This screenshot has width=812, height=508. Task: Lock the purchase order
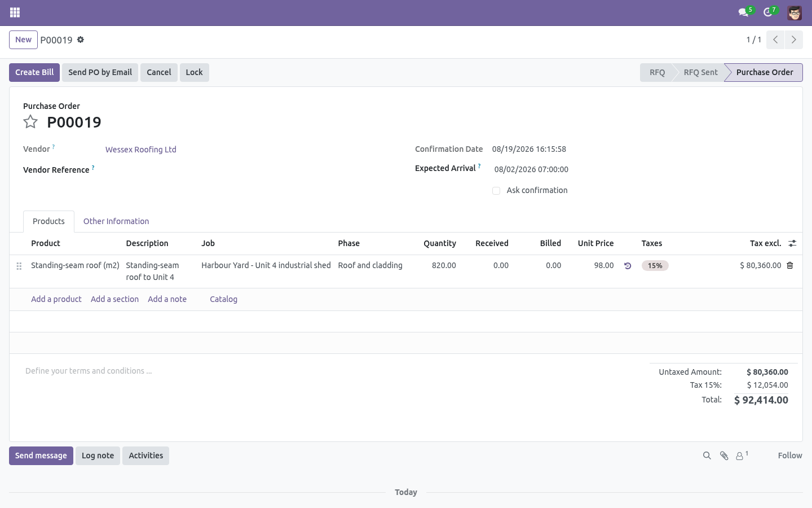pyautogui.click(x=194, y=72)
